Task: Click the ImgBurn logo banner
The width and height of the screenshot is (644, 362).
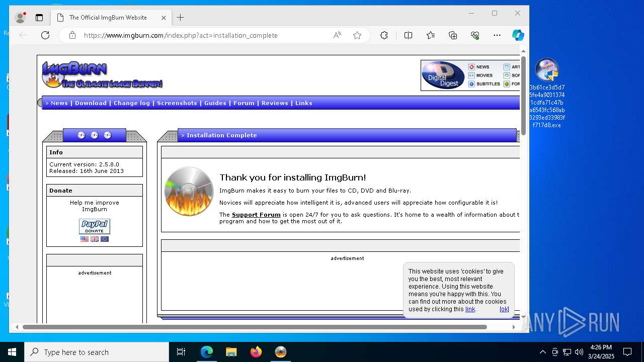Action: [102, 75]
